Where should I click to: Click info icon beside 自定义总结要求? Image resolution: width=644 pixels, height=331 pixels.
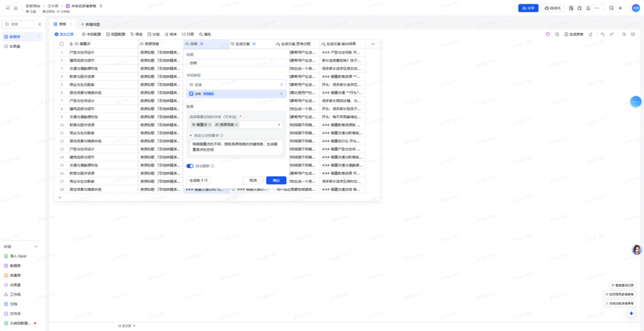pyautogui.click(x=221, y=136)
